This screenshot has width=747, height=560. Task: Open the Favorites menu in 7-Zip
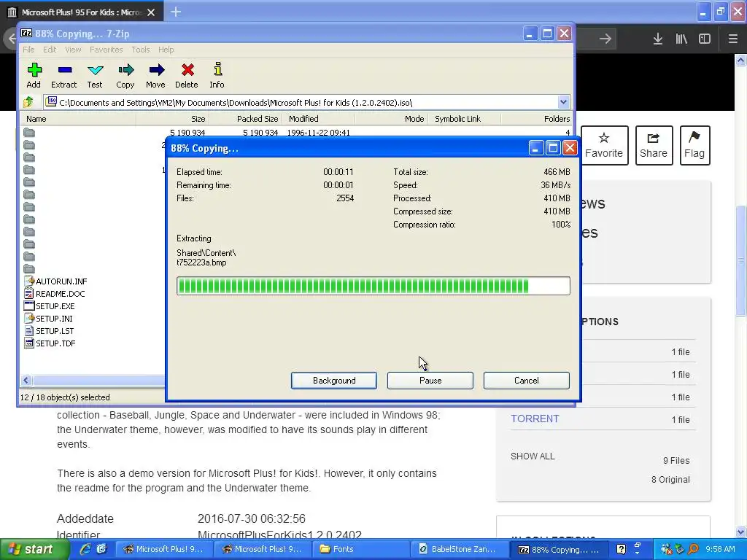pyautogui.click(x=107, y=50)
